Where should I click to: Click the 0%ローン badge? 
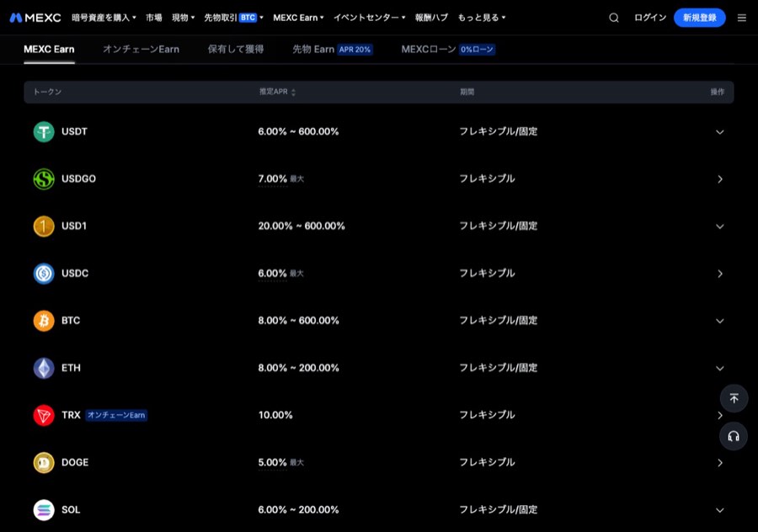pyautogui.click(x=478, y=50)
